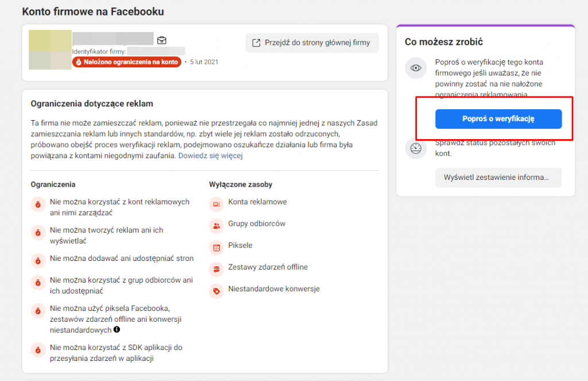Click the Niestandardowe konwersje tag icon
This screenshot has height=381, width=588.
coord(216,291)
